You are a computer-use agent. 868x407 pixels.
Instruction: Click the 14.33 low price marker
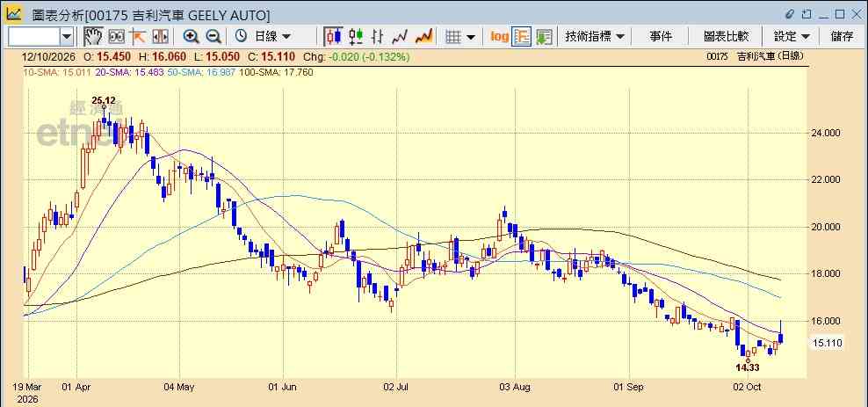tap(748, 367)
